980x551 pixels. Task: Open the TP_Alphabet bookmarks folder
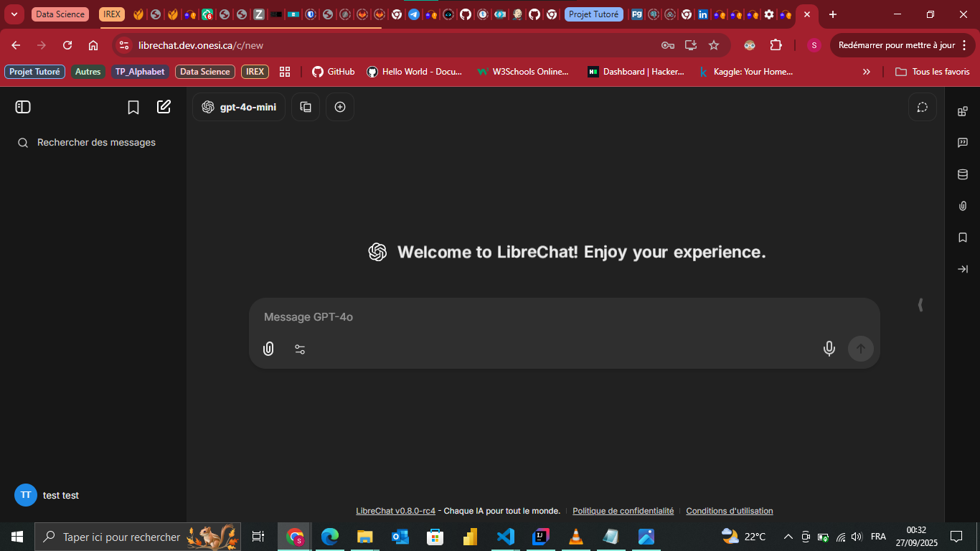coord(140,72)
